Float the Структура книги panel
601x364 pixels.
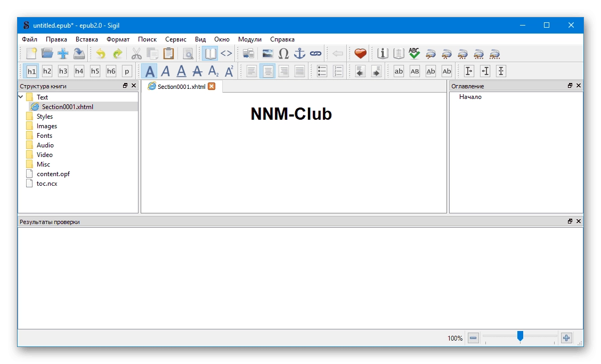125,86
